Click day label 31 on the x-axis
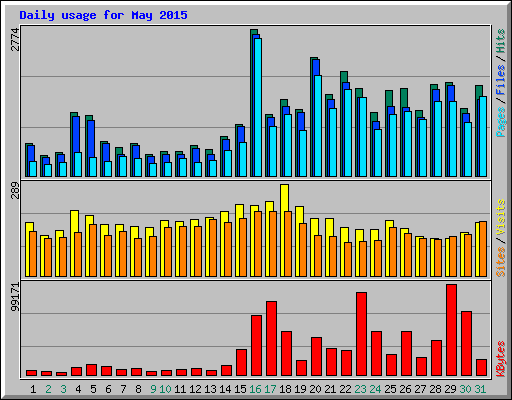512x400 pixels. coord(480,389)
